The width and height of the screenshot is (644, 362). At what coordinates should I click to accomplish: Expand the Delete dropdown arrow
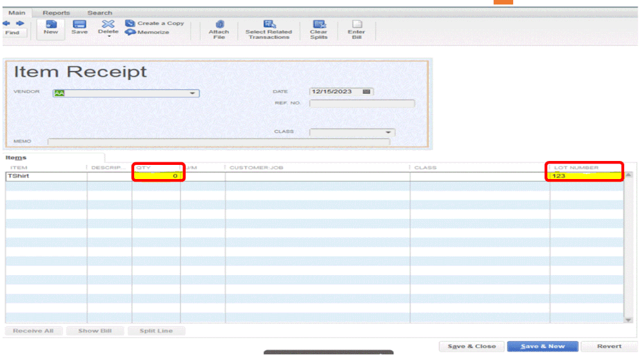pos(109,37)
